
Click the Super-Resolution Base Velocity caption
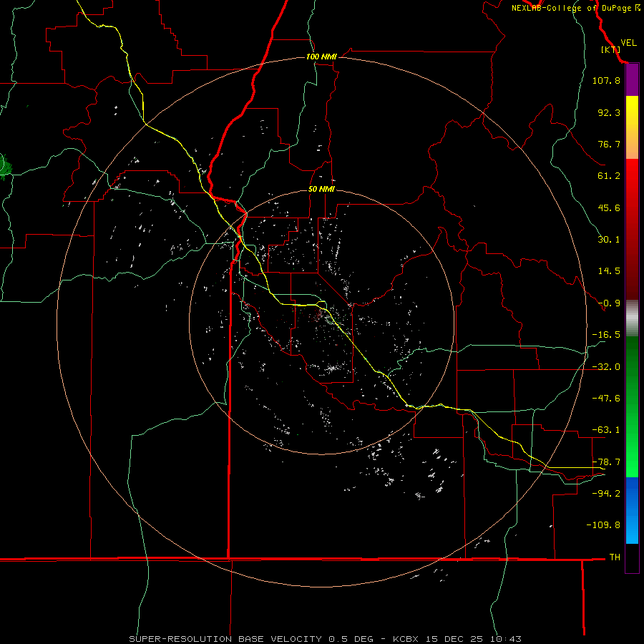click(326, 639)
